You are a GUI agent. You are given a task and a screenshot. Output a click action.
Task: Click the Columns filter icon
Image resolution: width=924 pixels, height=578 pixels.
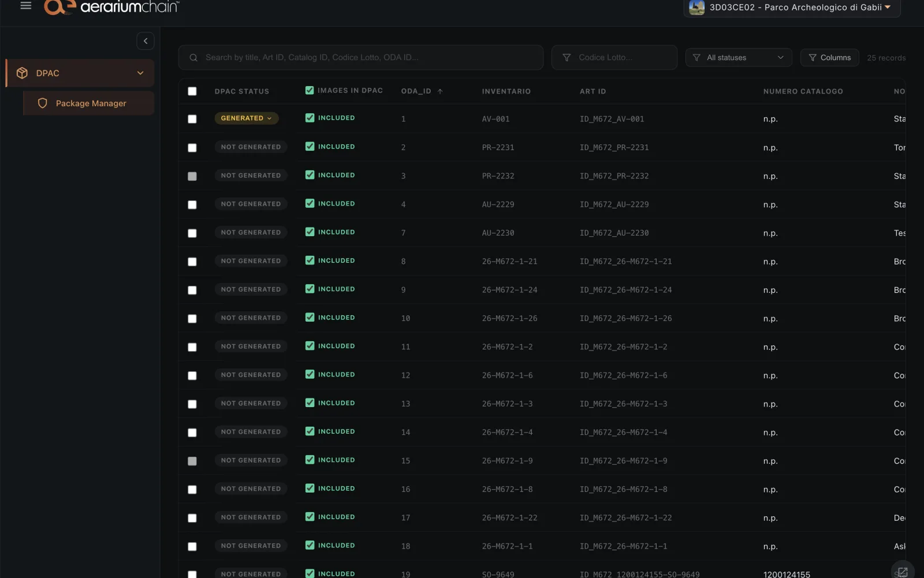[x=813, y=58]
